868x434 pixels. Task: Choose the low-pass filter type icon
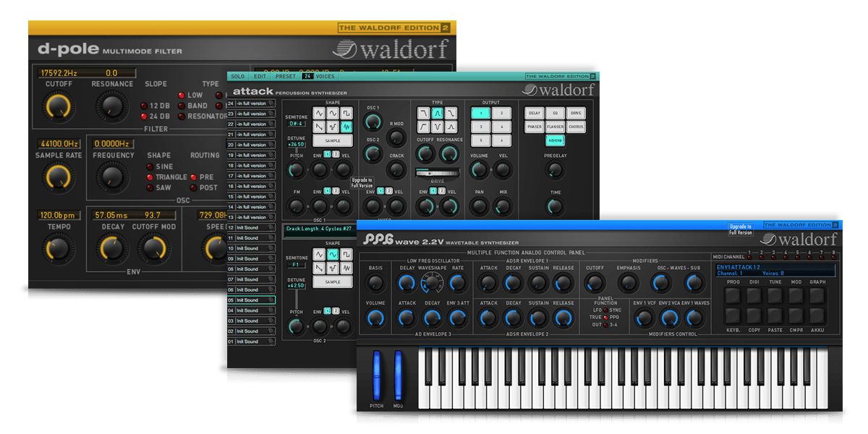[x=423, y=114]
